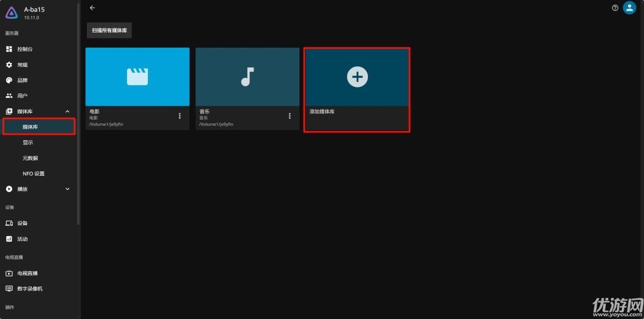Click the back arrow icon
This screenshot has width=644, height=319.
tap(92, 8)
